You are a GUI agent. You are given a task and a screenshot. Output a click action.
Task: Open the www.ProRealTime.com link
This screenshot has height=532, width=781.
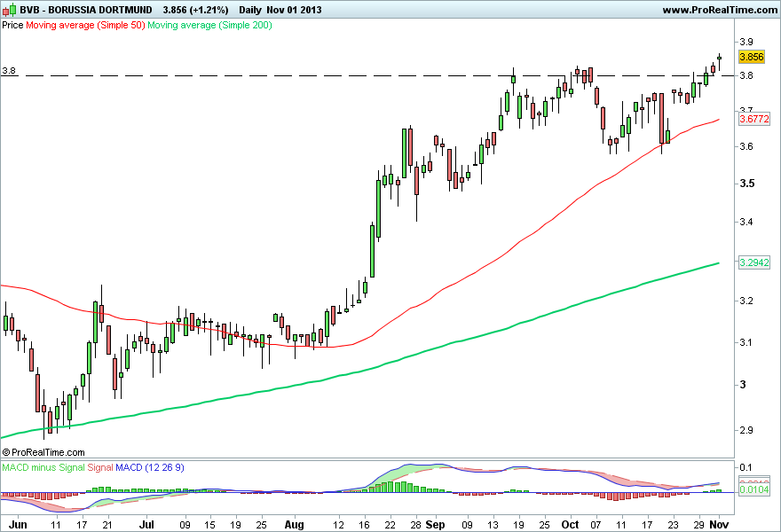coord(720,10)
